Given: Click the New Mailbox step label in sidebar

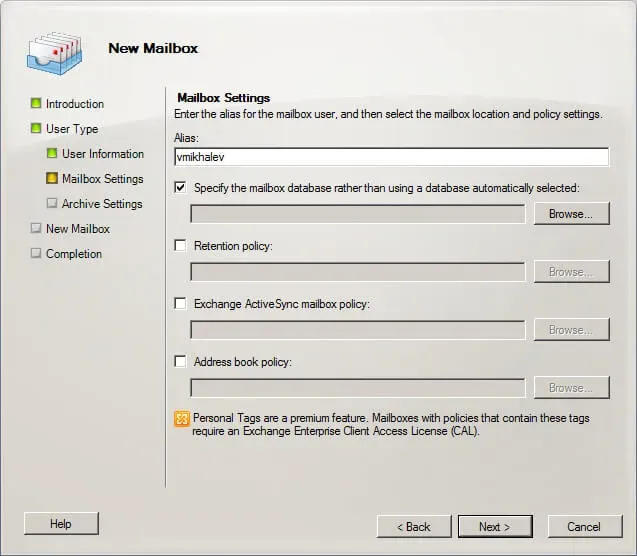Looking at the screenshot, I should (78, 229).
